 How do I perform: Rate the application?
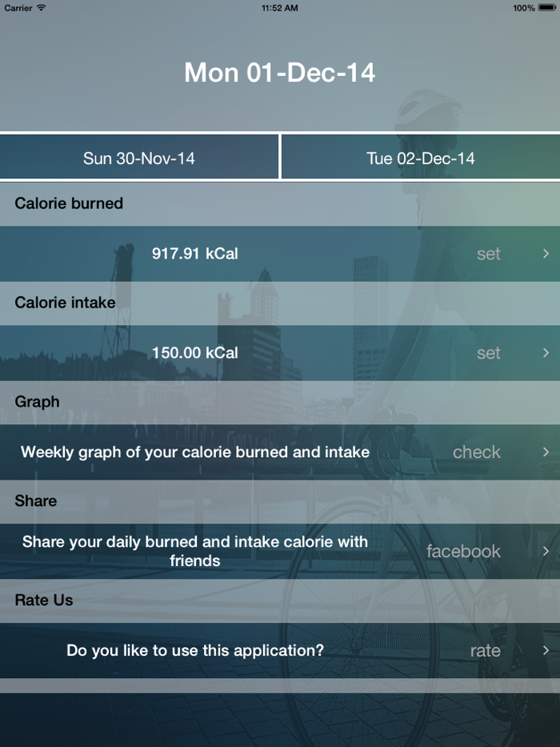485,650
